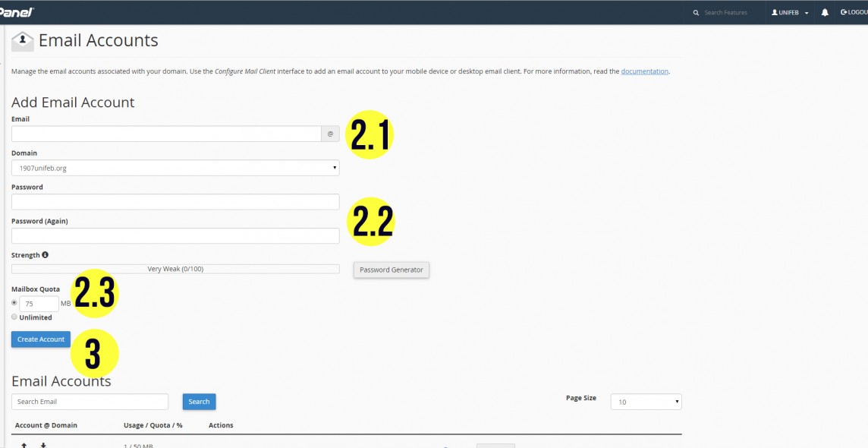Click the password strength meter bar
Image resolution: width=868 pixels, height=448 pixels.
[x=175, y=269]
